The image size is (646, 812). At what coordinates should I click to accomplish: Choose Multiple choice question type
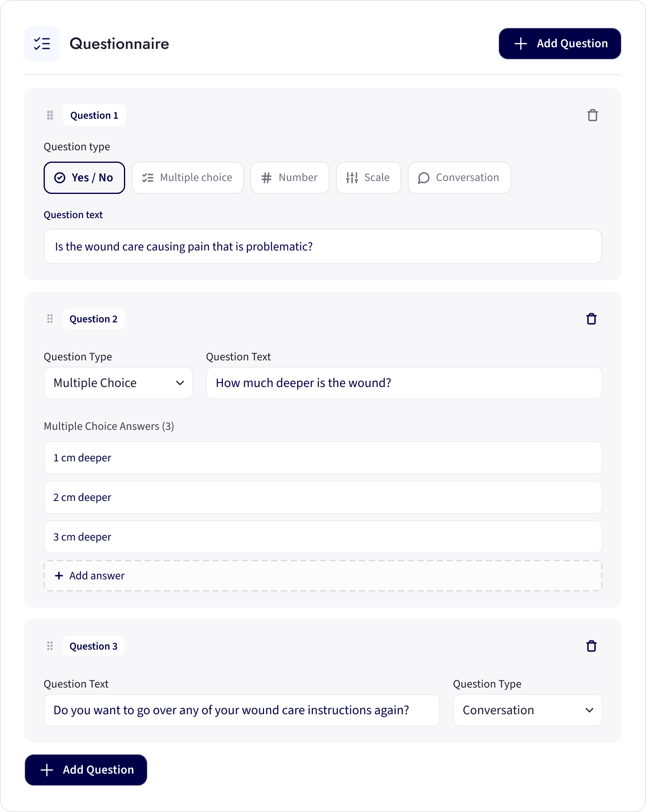point(188,178)
